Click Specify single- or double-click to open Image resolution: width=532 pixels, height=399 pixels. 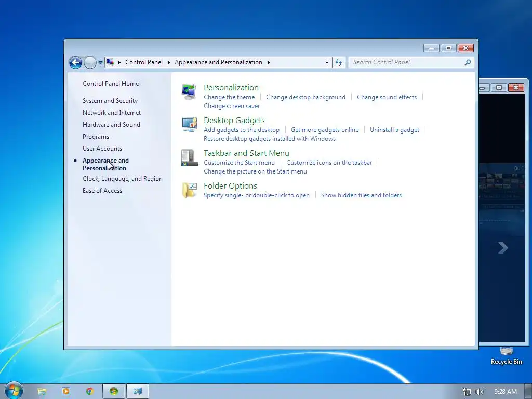(257, 195)
